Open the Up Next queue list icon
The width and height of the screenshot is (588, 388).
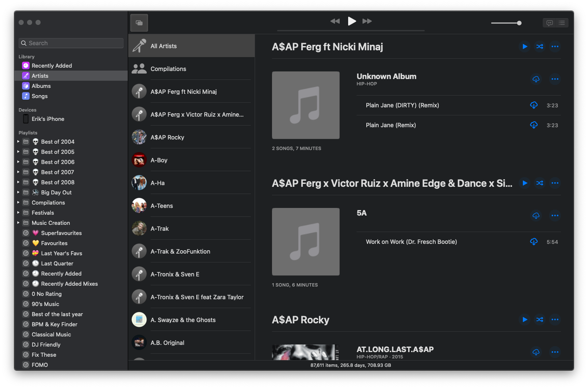pos(562,23)
